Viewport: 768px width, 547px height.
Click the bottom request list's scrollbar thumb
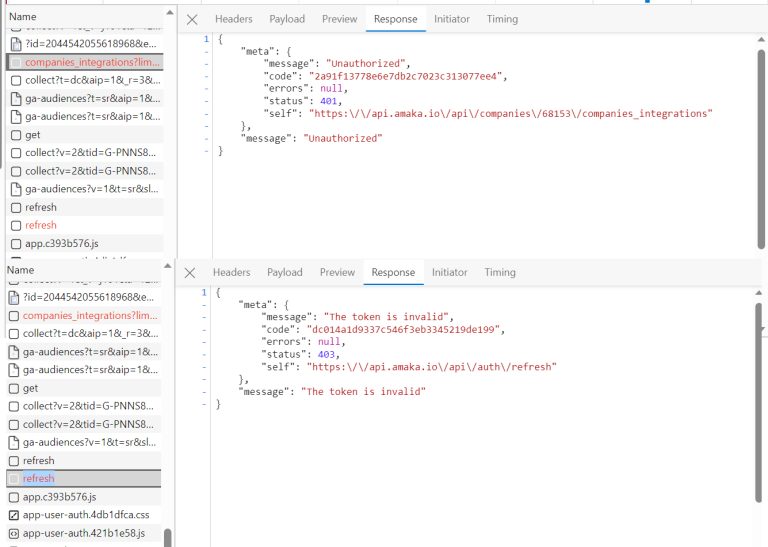coord(168,538)
